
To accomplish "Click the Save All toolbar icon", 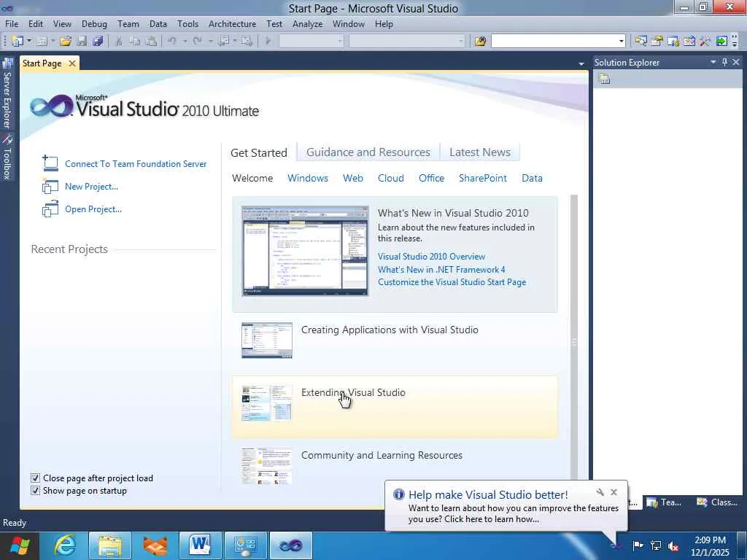I will (98, 41).
